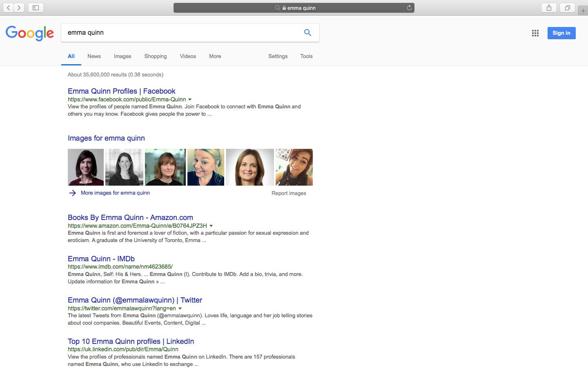The height and width of the screenshot is (368, 588).
Task: Click More images for emma quinn
Action: (x=115, y=193)
